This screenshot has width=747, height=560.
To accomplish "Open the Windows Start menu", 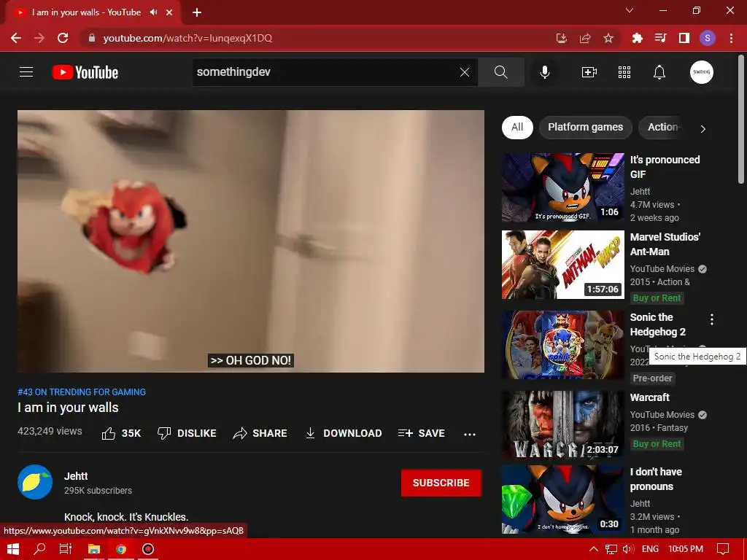I will [13, 549].
